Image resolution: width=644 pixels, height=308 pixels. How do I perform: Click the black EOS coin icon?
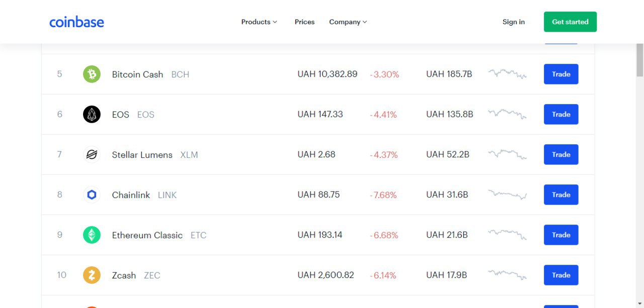(x=92, y=115)
